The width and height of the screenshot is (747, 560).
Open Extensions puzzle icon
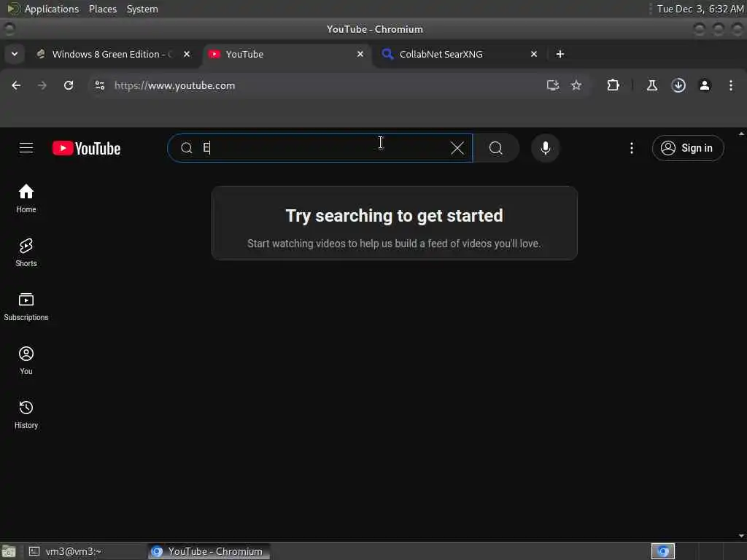[x=613, y=85]
